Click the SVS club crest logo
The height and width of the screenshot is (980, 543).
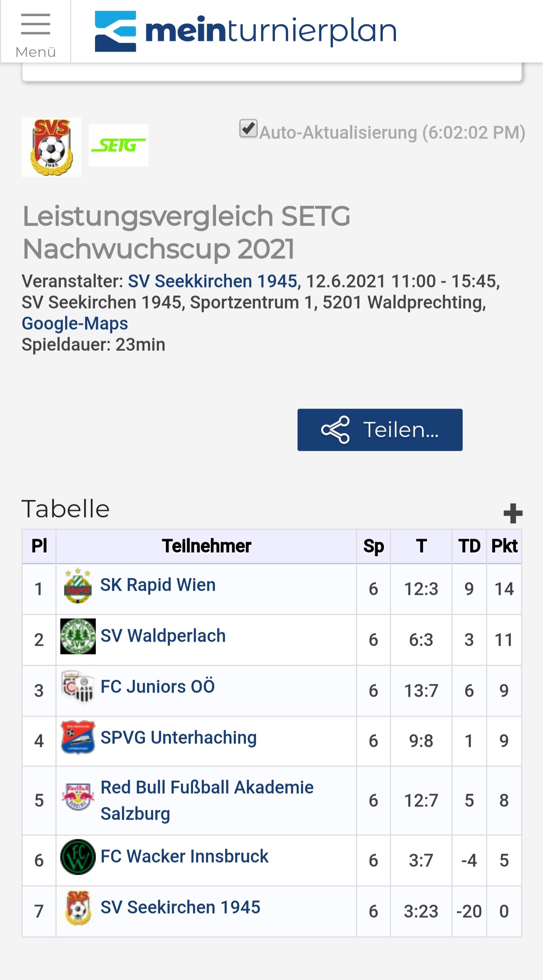point(51,147)
